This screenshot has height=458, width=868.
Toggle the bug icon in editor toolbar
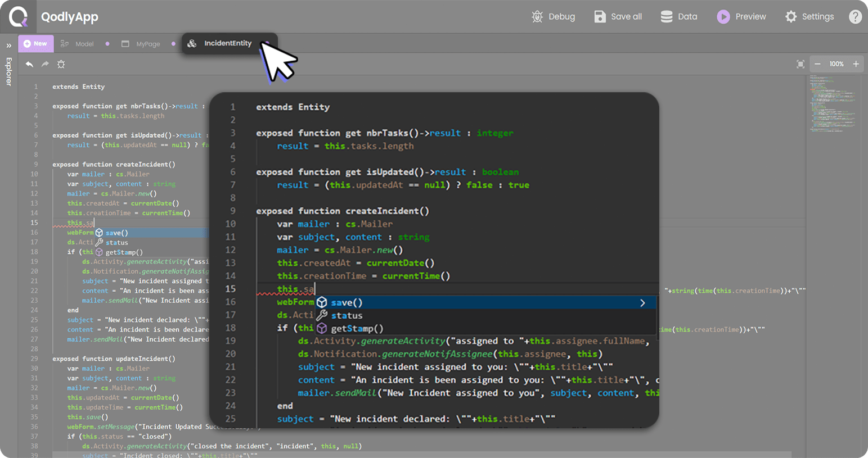[x=61, y=64]
